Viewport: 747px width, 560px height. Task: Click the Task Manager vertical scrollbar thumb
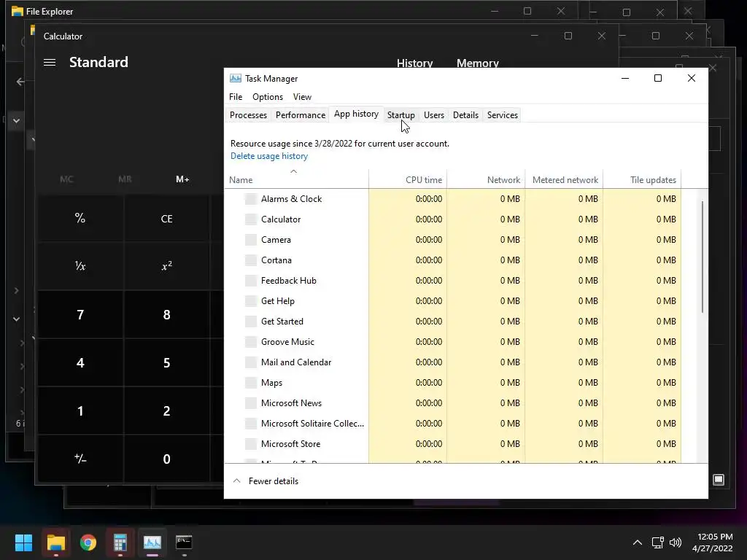703,257
